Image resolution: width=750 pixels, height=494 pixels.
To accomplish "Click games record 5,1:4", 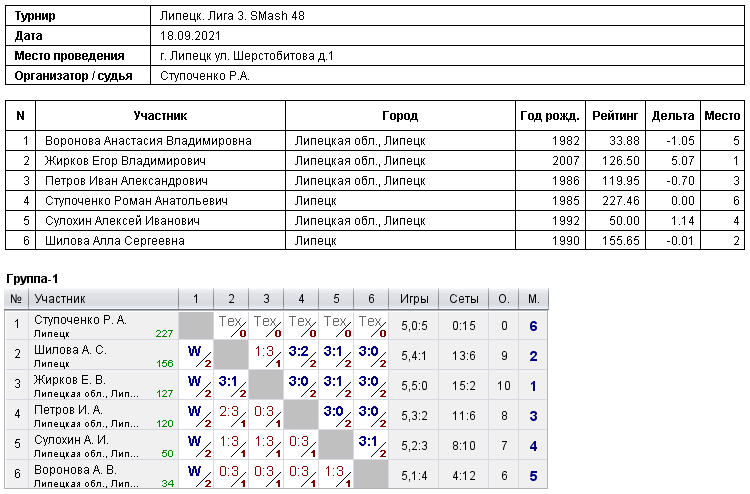I will 414,476.
